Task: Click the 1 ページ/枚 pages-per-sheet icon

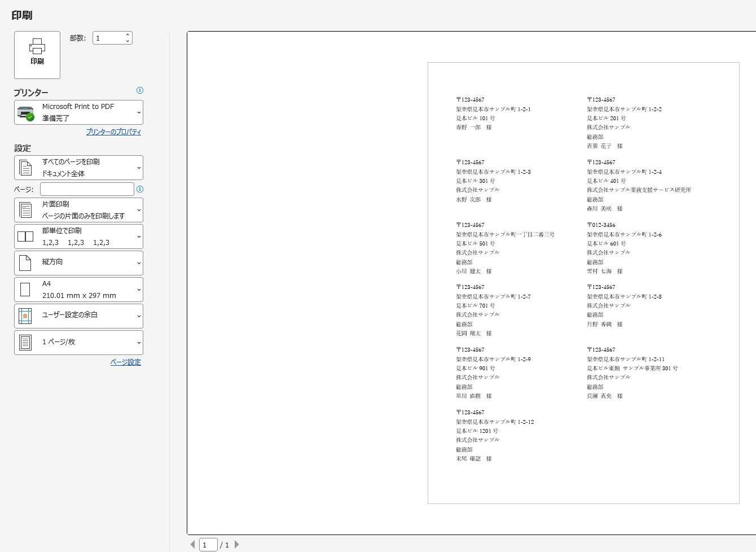Action: [x=25, y=343]
